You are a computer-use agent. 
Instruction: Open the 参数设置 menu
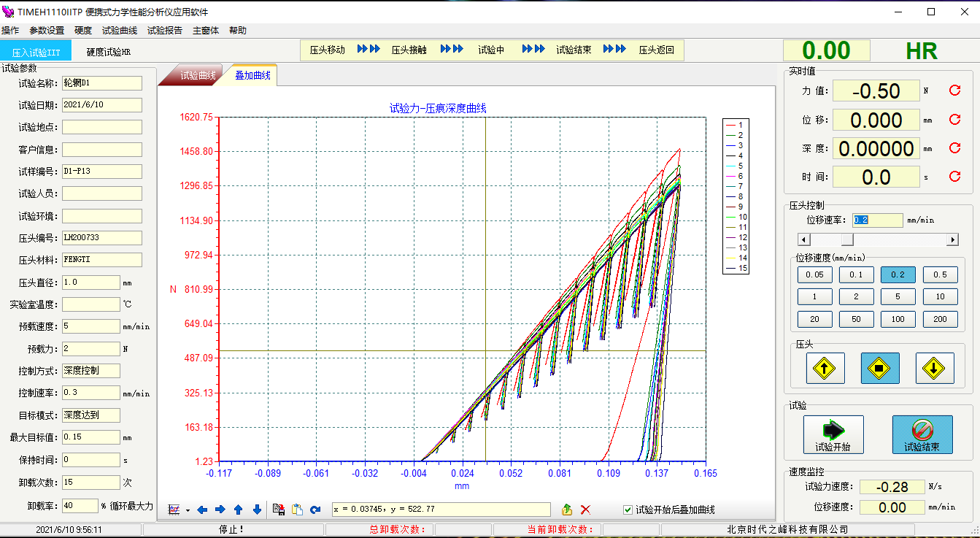[x=47, y=31]
